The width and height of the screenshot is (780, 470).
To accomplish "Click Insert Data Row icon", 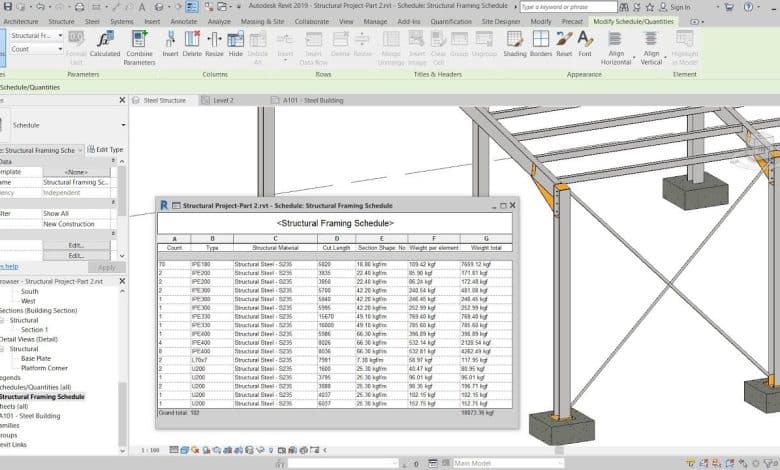I will tap(313, 39).
